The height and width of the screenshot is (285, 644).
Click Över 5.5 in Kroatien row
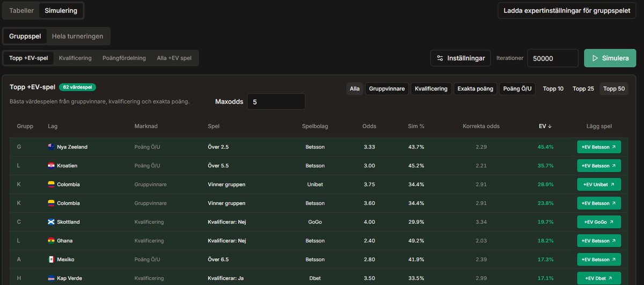(x=218, y=166)
